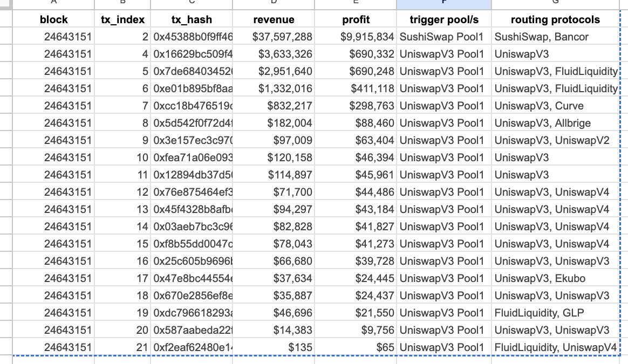Click revenue cell $1,332,016
The image size is (628, 364).
pyautogui.click(x=274, y=88)
